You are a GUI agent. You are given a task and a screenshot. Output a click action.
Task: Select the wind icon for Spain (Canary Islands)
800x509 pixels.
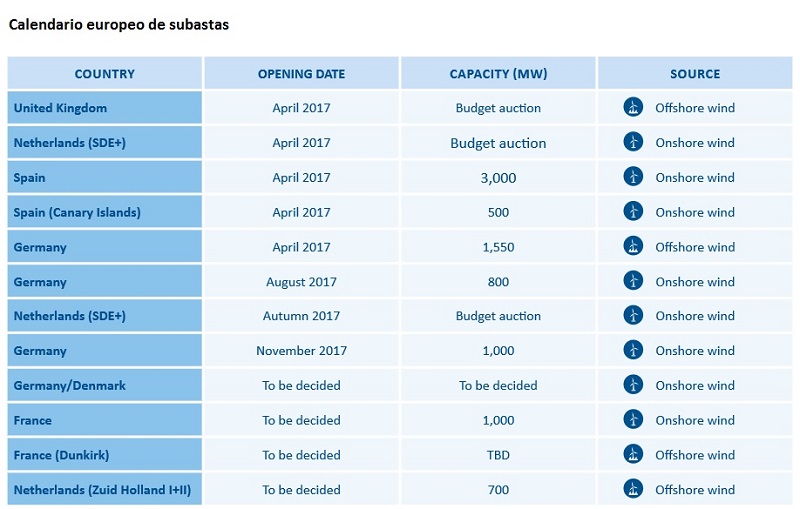pyautogui.click(x=632, y=212)
